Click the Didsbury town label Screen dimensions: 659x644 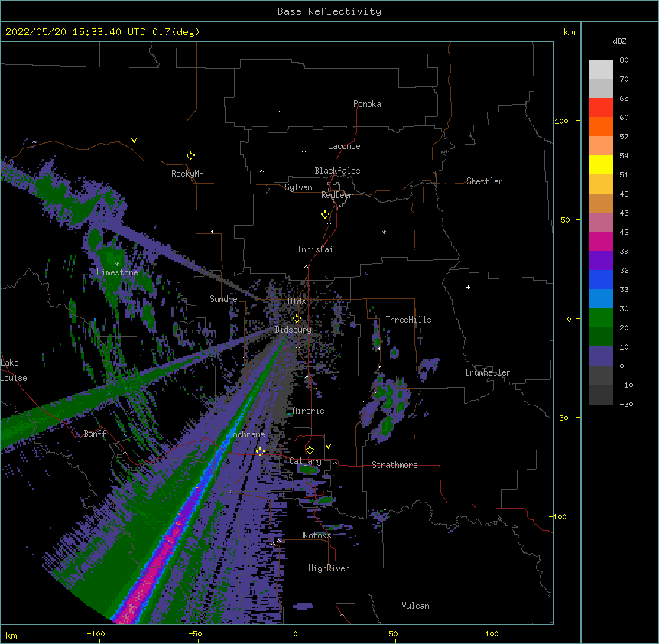tap(294, 330)
